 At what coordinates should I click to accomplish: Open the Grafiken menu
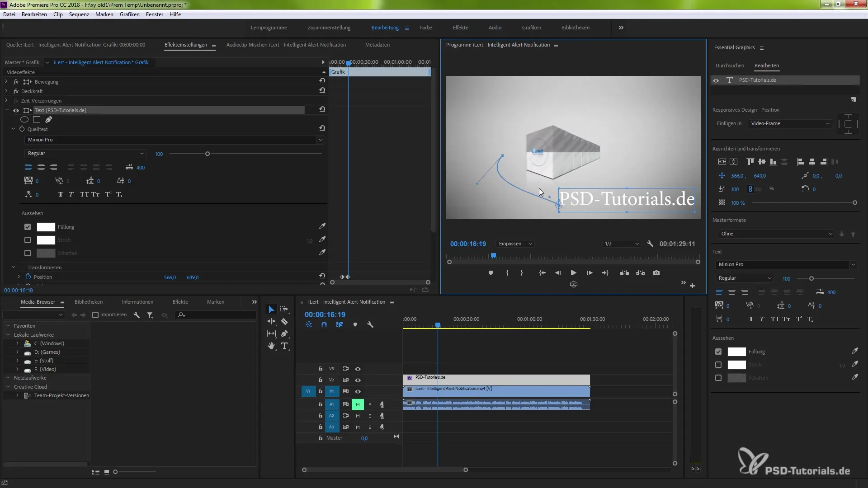coord(130,14)
